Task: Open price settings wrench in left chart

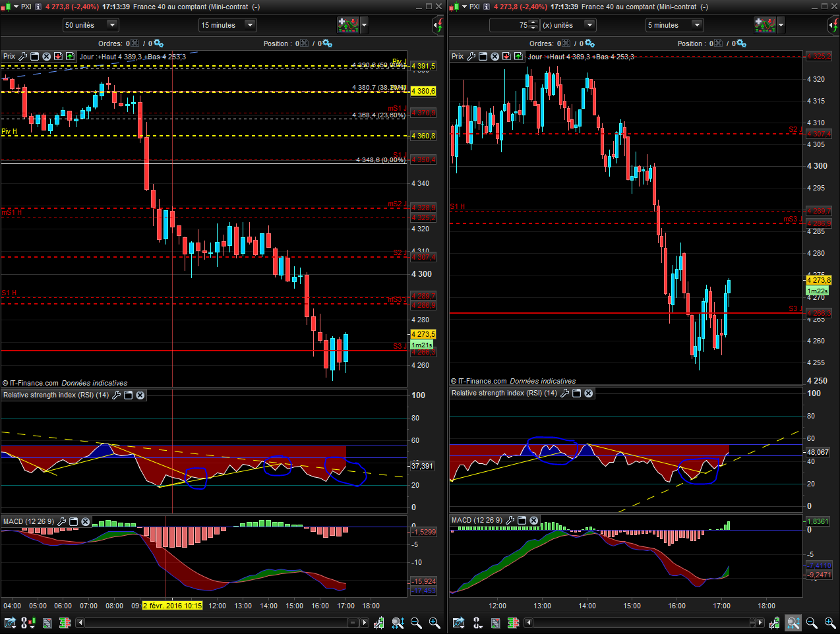Action: point(23,57)
